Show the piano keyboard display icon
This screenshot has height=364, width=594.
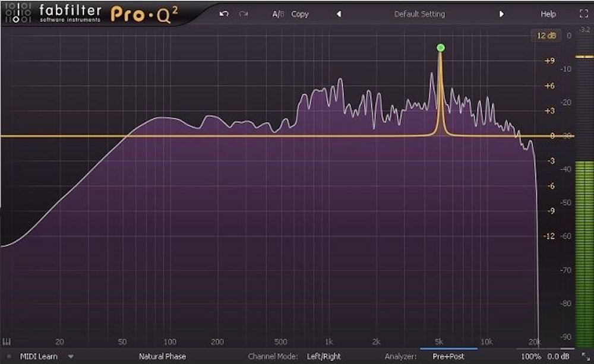8,341
